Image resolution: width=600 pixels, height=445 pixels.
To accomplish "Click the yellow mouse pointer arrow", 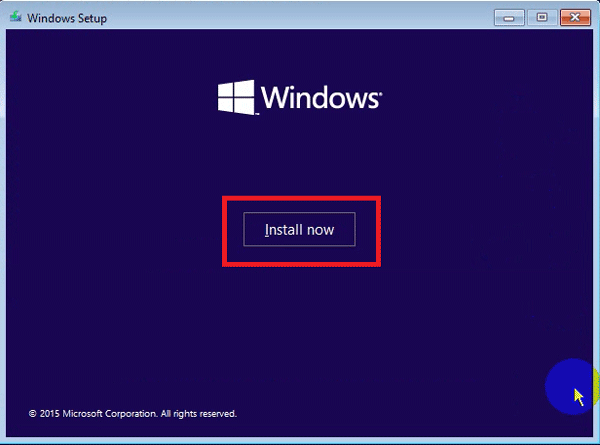I will (x=579, y=397).
